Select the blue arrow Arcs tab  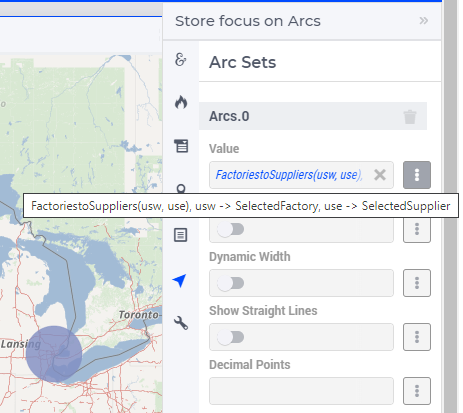180,281
